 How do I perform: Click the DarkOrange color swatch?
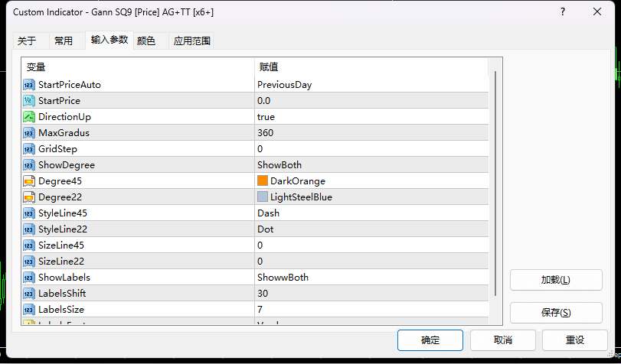(x=263, y=180)
